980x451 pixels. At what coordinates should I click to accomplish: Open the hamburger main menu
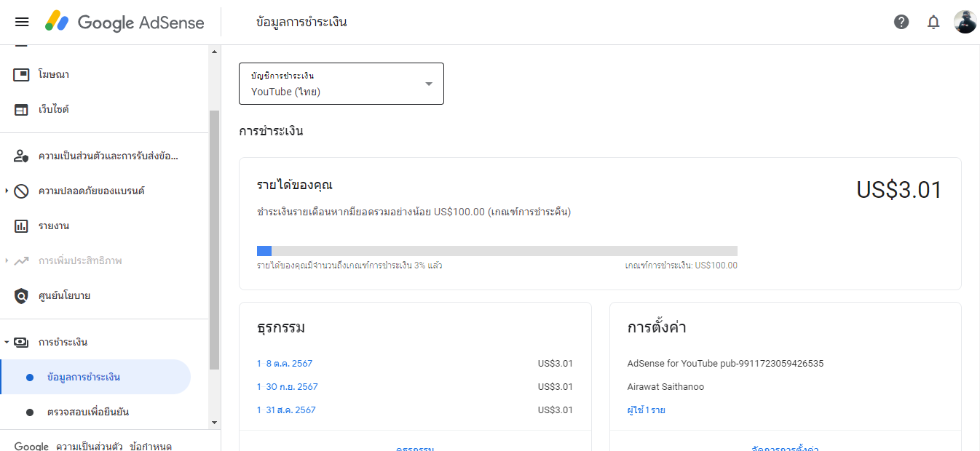point(22,22)
